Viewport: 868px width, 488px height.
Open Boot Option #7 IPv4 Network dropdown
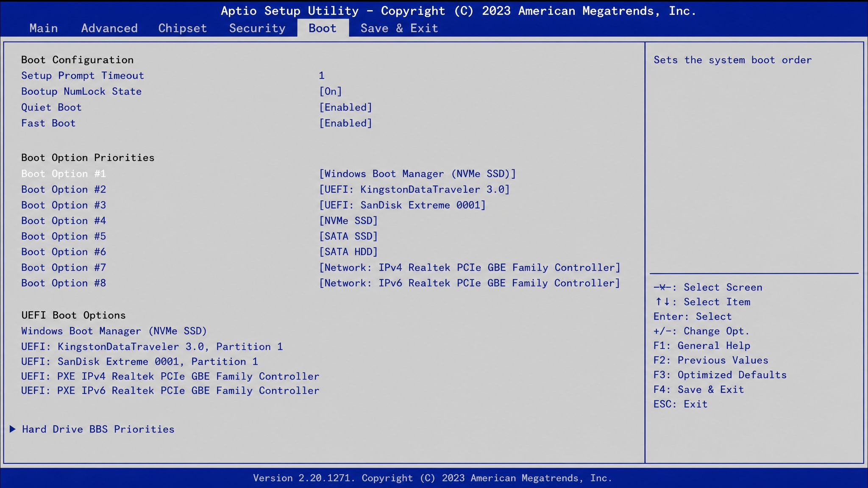(x=470, y=268)
